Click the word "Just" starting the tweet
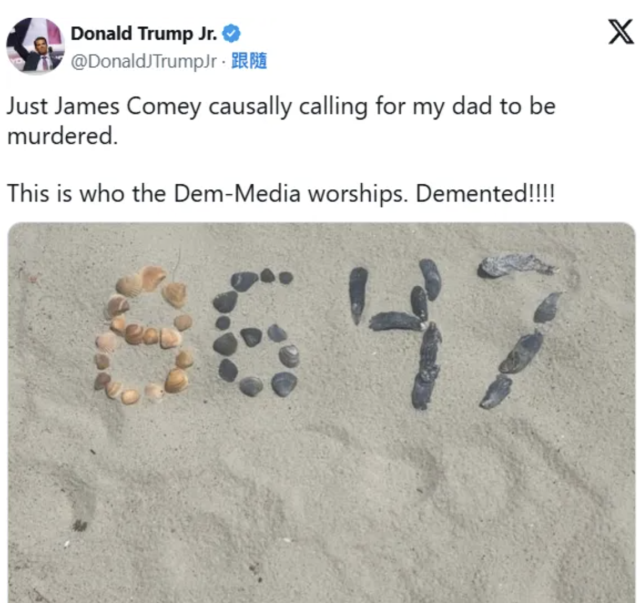Screen dimensions: 640x603 point(27,106)
